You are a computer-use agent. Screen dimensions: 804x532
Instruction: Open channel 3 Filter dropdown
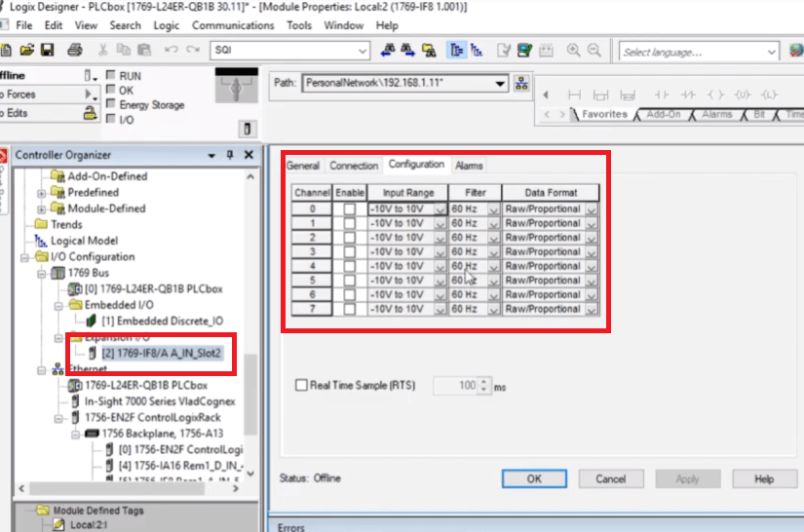point(494,252)
